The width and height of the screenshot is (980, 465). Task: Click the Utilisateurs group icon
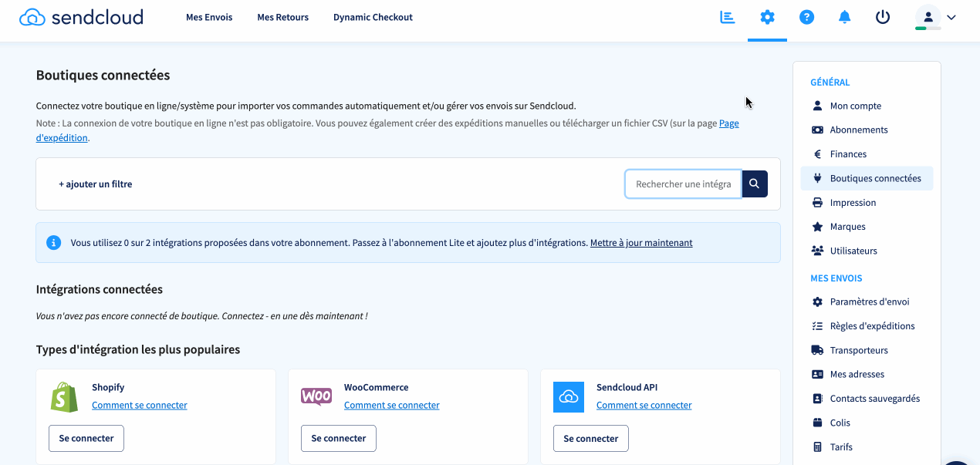pyautogui.click(x=818, y=251)
